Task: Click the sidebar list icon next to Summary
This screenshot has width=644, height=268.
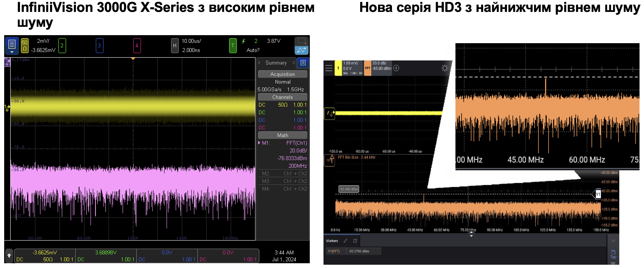Action: (x=303, y=63)
